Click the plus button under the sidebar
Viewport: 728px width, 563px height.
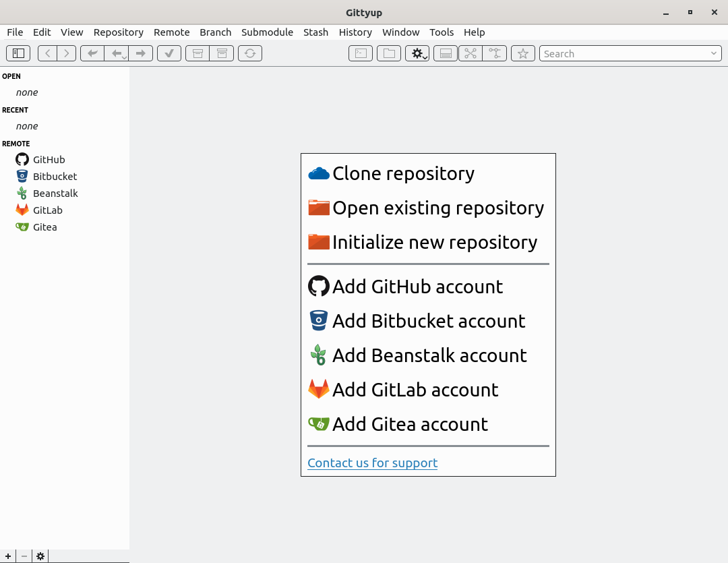coord(8,556)
